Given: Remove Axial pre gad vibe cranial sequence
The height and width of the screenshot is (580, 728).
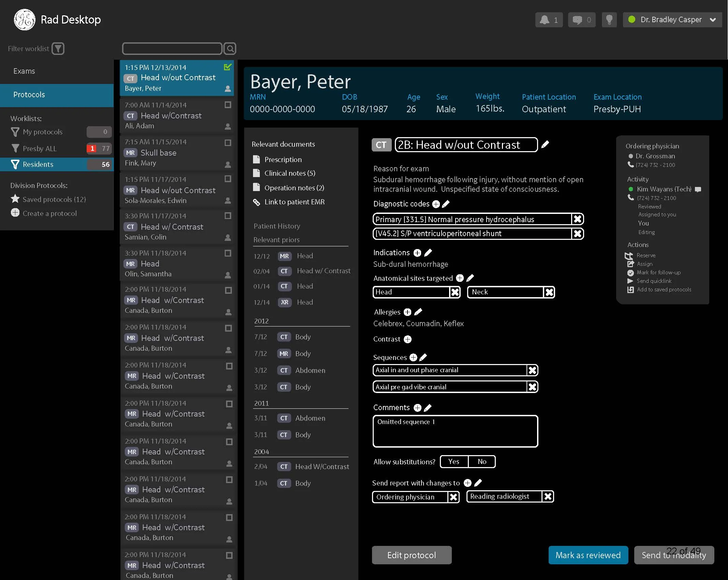Looking at the screenshot, I should pos(532,387).
